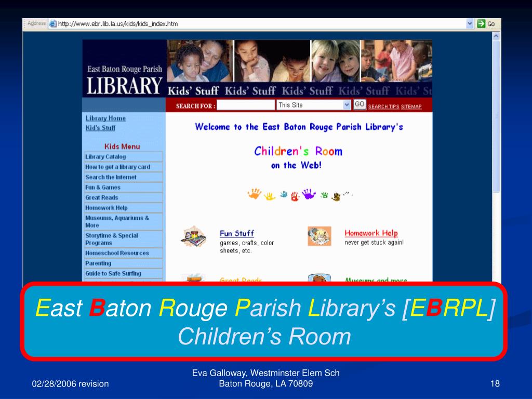
Task: Go to Library Home link
Action: (x=105, y=118)
